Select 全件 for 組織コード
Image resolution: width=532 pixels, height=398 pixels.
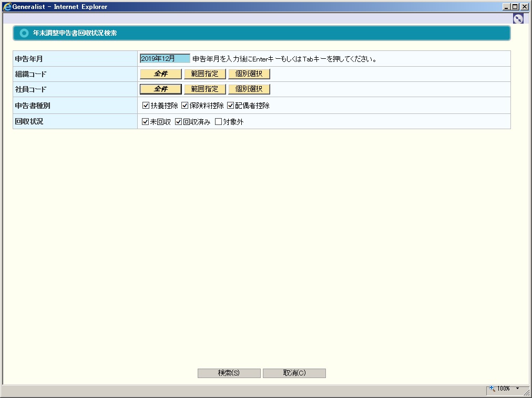[160, 74]
